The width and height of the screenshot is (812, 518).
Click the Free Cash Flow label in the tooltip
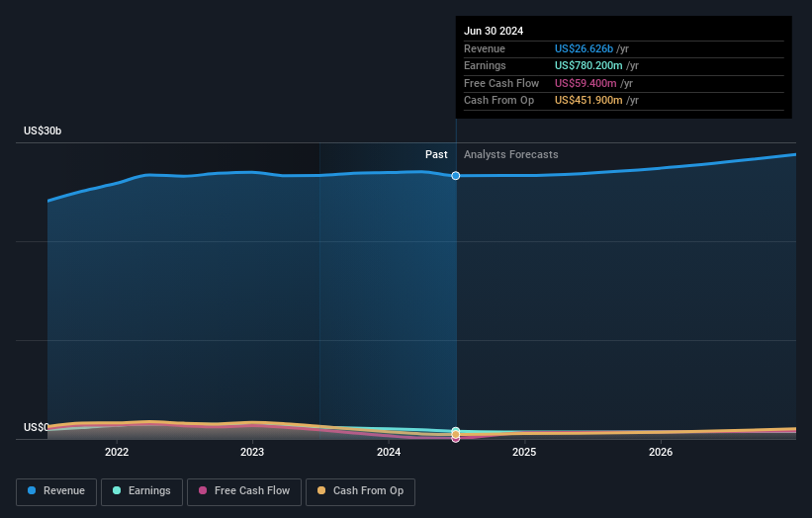click(x=501, y=83)
